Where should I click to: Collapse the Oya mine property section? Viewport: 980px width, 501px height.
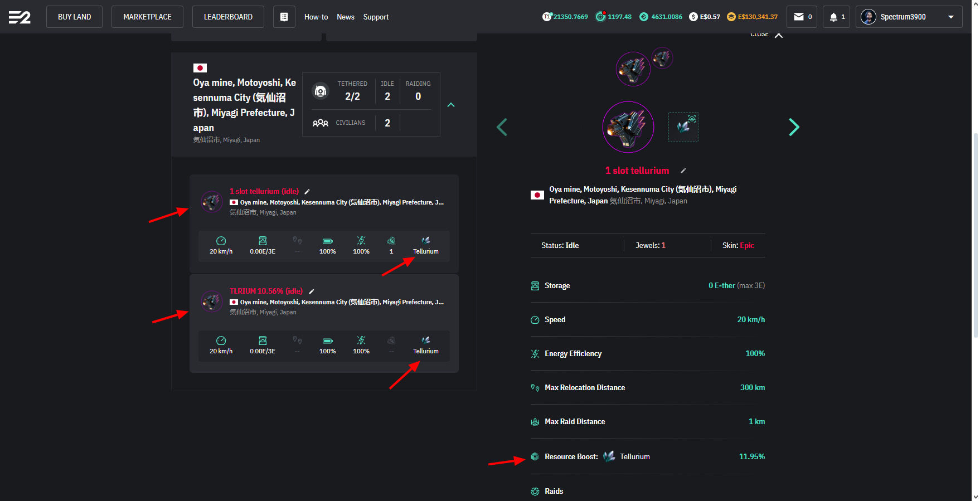[451, 105]
